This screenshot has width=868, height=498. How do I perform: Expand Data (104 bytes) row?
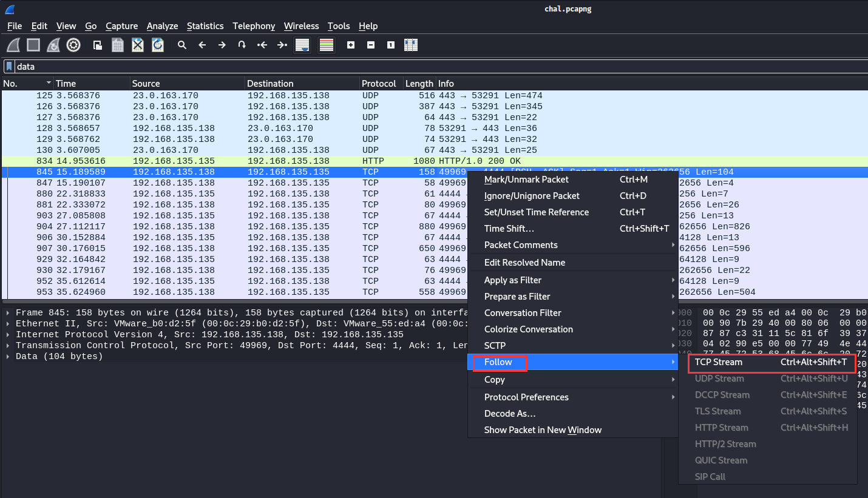(x=8, y=357)
